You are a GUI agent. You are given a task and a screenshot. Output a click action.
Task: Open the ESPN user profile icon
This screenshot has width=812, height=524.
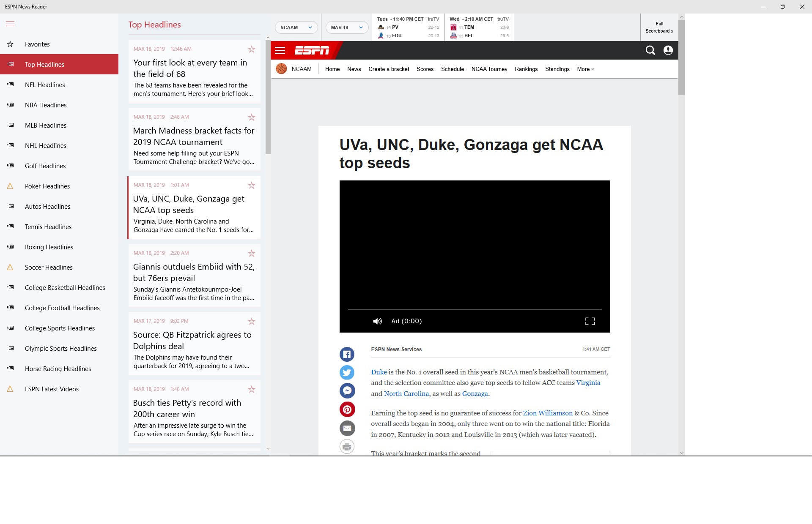pyautogui.click(x=668, y=50)
